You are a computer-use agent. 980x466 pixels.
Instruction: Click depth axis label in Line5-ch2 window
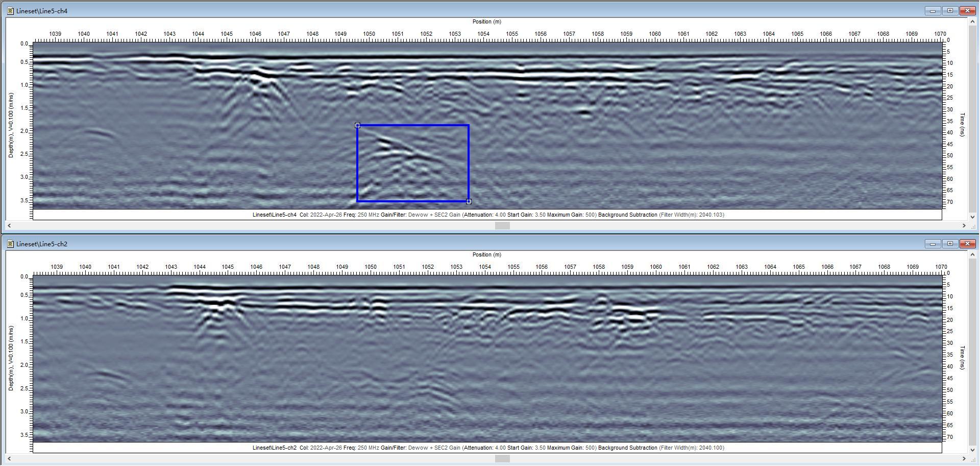coord(11,358)
